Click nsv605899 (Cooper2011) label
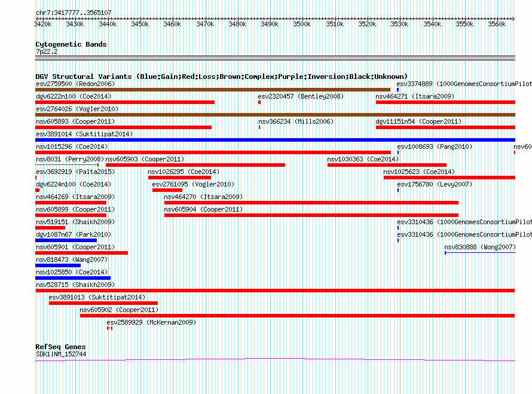532x394 pixels. tap(75, 209)
